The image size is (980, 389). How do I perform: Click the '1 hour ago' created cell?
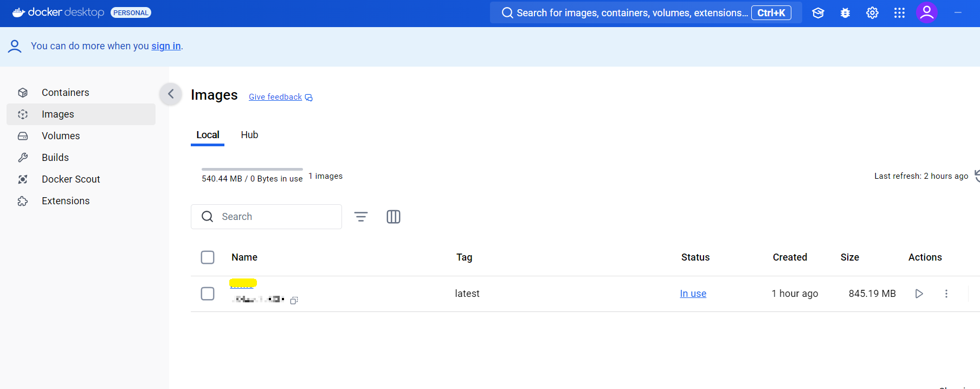(x=795, y=294)
